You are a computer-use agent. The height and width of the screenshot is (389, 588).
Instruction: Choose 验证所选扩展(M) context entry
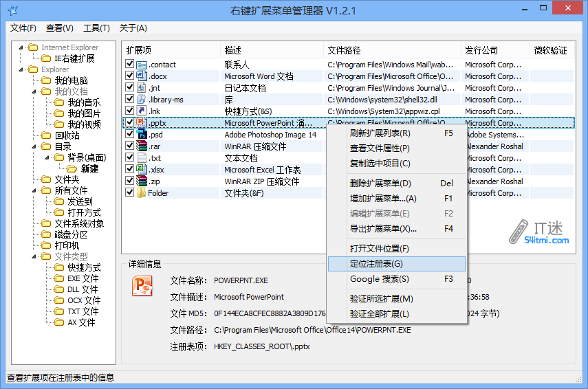tap(397, 299)
